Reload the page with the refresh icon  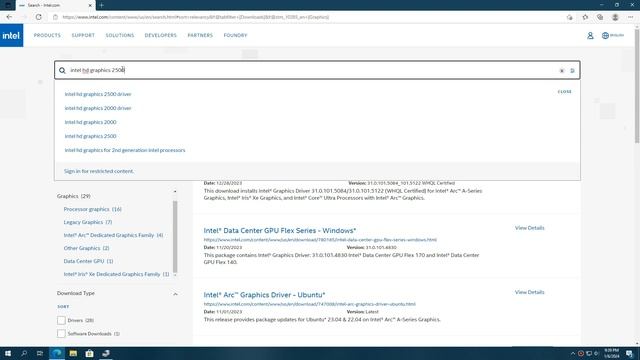point(38,17)
